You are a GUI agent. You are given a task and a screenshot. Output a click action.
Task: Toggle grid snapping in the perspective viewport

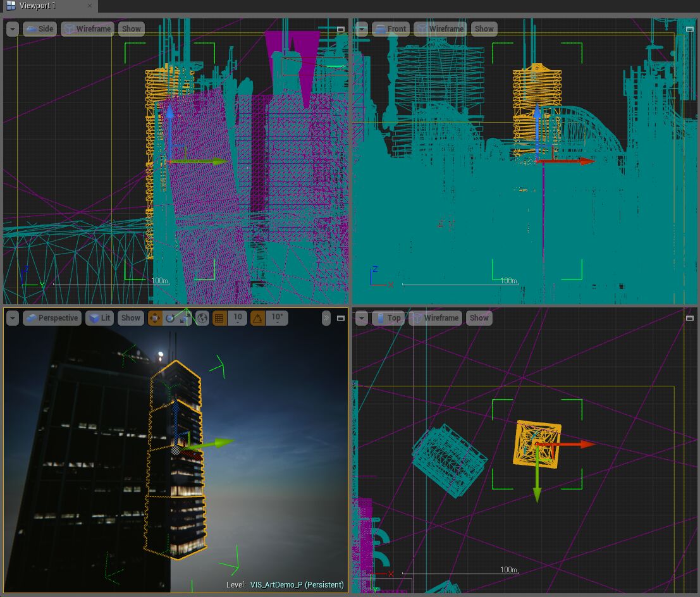point(219,318)
